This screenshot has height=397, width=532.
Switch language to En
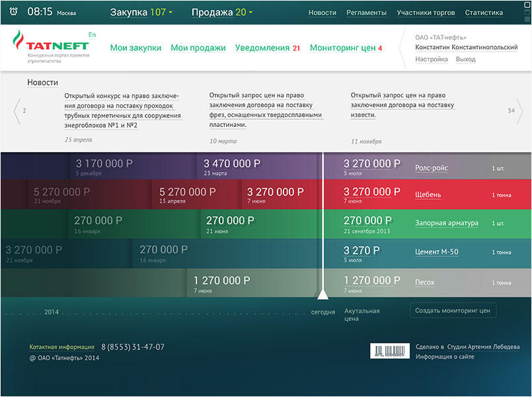[x=92, y=34]
